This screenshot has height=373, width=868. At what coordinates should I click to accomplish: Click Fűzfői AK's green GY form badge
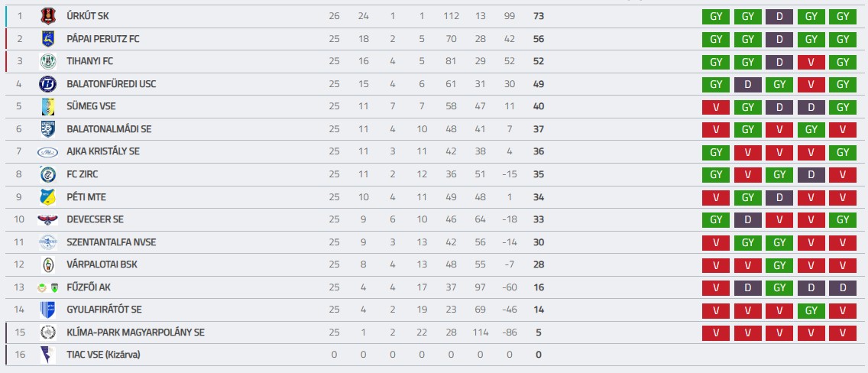[x=779, y=287]
